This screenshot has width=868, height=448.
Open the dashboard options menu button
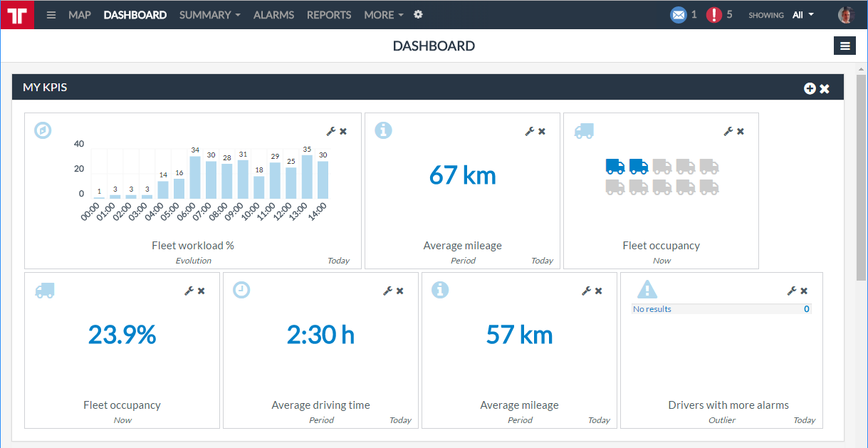coord(845,46)
